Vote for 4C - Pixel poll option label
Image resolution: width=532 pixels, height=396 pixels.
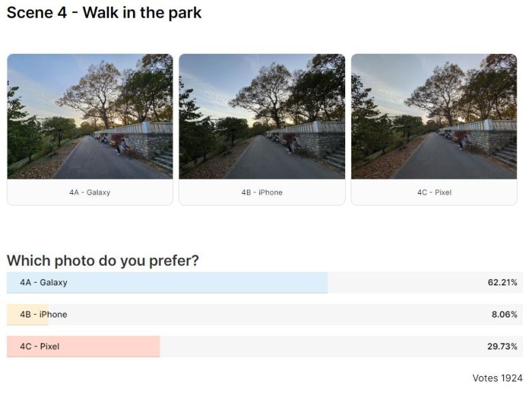40,347
